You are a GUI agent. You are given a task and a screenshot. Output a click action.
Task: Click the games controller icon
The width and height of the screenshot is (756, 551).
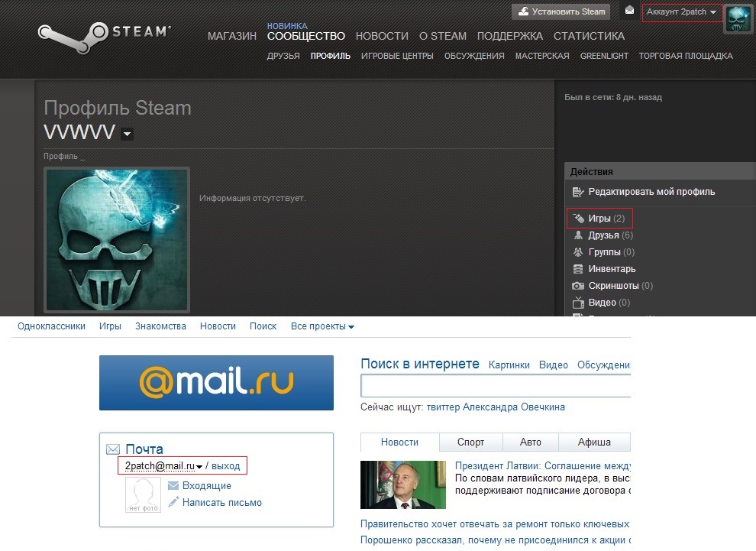(578, 219)
